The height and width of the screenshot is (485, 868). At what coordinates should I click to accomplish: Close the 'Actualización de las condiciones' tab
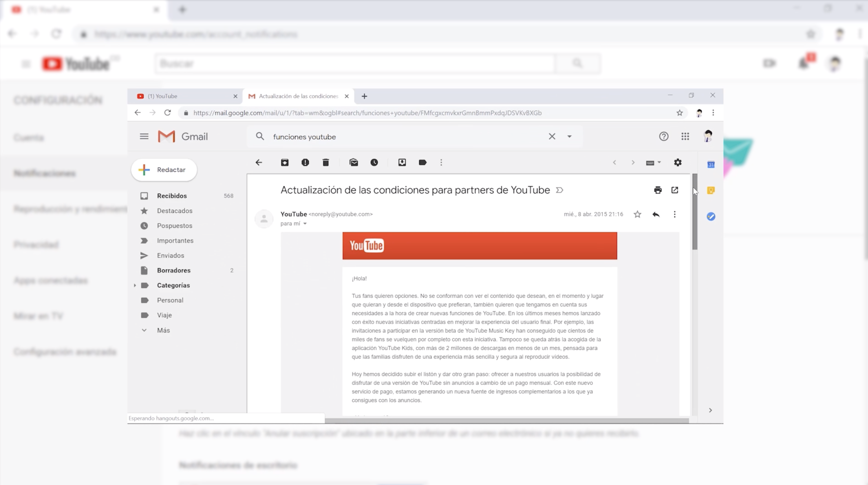pos(346,96)
